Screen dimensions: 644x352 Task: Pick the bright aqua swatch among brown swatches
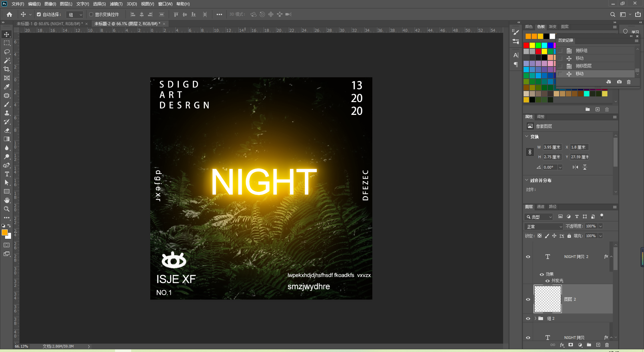point(587,94)
